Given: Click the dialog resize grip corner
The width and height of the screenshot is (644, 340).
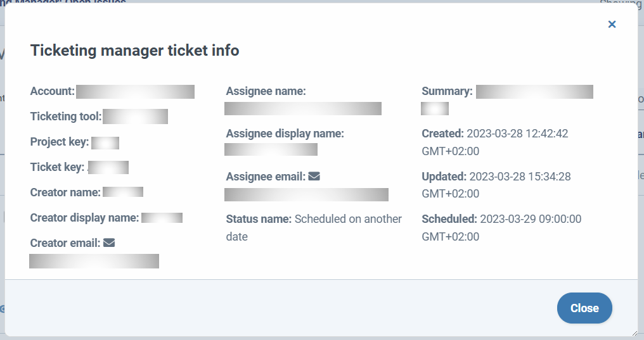Looking at the screenshot, I should [635, 334].
